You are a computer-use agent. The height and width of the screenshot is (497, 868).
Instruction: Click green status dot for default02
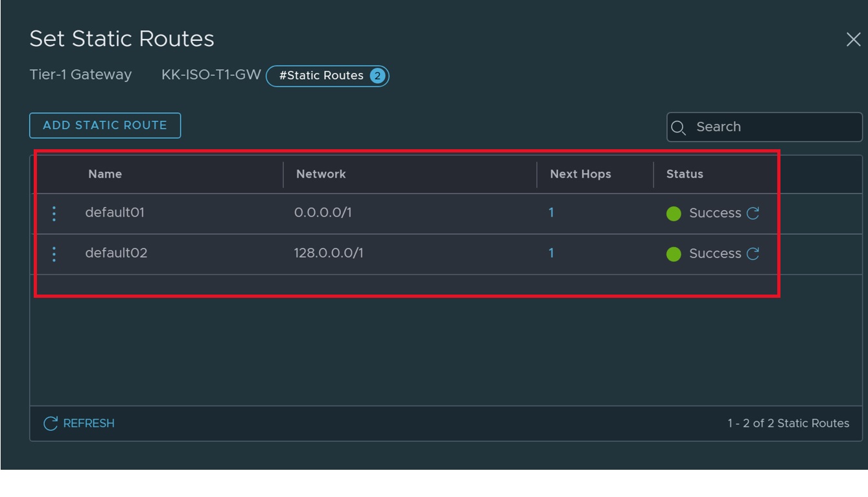pyautogui.click(x=674, y=254)
